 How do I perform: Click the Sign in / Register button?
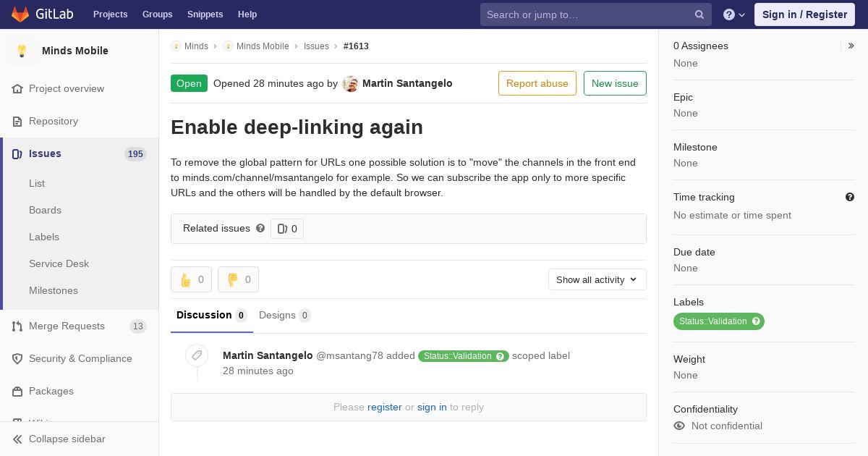point(804,14)
